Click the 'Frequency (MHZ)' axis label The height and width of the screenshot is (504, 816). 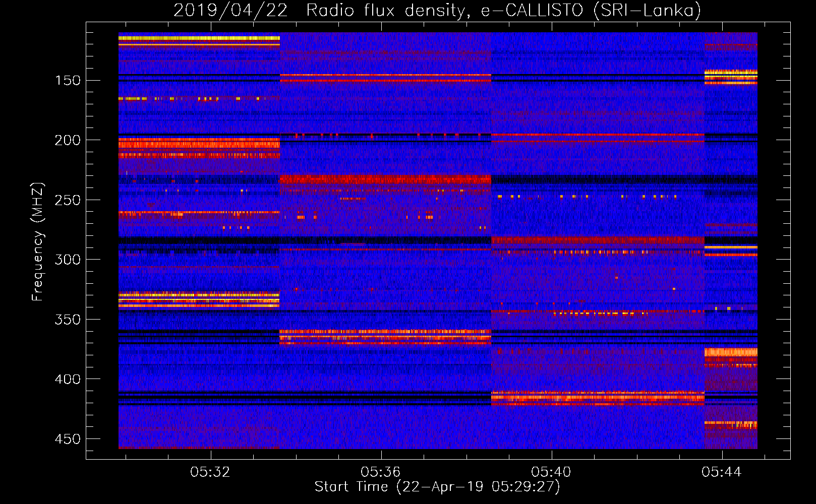(x=38, y=241)
